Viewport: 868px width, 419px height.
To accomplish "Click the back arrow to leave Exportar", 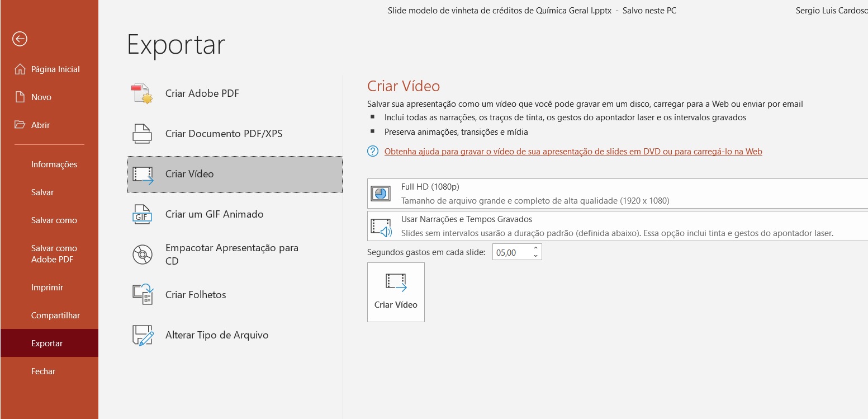I will pos(20,39).
